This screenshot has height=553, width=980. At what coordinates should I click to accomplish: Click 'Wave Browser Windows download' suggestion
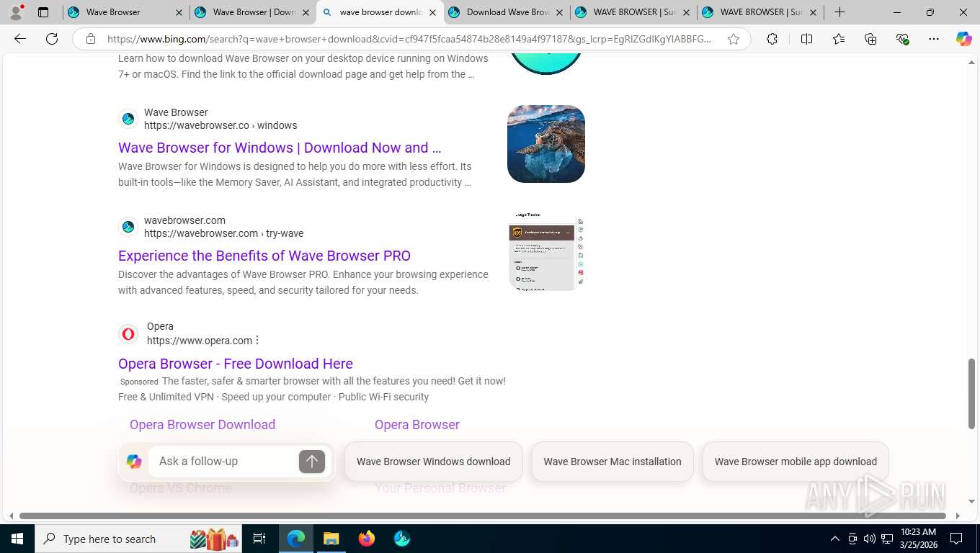coord(434,462)
